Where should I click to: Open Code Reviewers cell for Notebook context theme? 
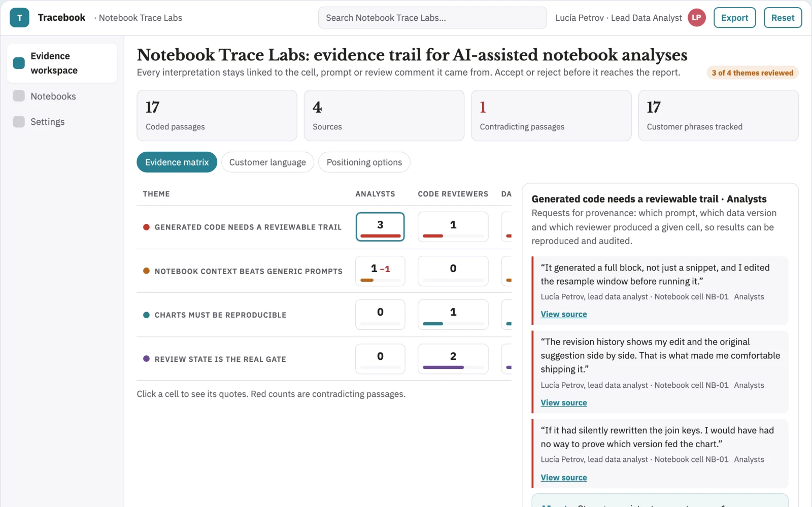453,271
